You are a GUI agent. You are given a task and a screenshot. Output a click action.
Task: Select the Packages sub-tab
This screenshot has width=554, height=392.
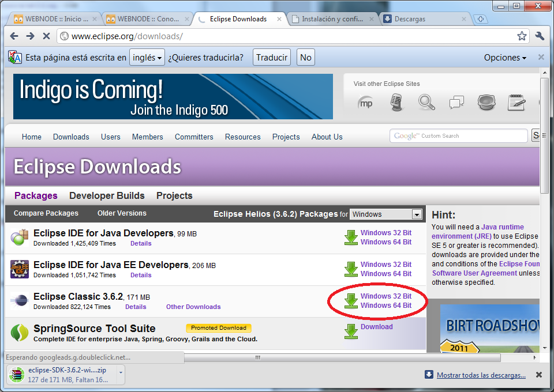pos(36,195)
